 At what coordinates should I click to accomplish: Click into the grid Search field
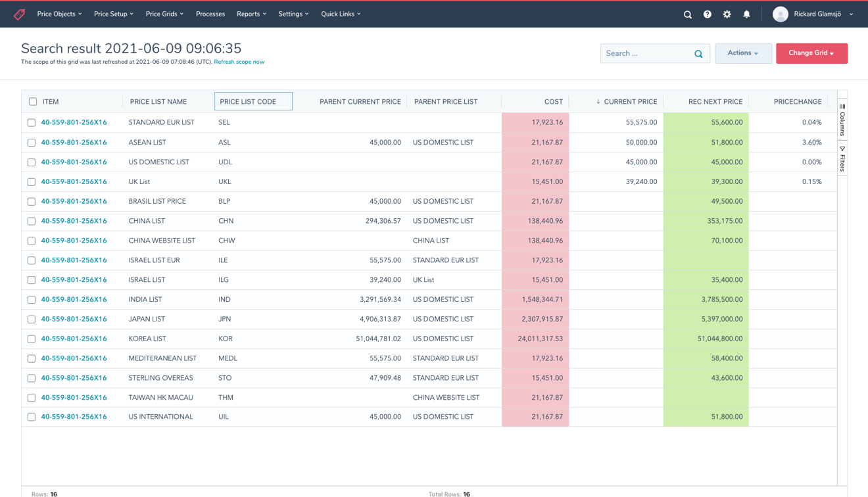[x=646, y=53]
